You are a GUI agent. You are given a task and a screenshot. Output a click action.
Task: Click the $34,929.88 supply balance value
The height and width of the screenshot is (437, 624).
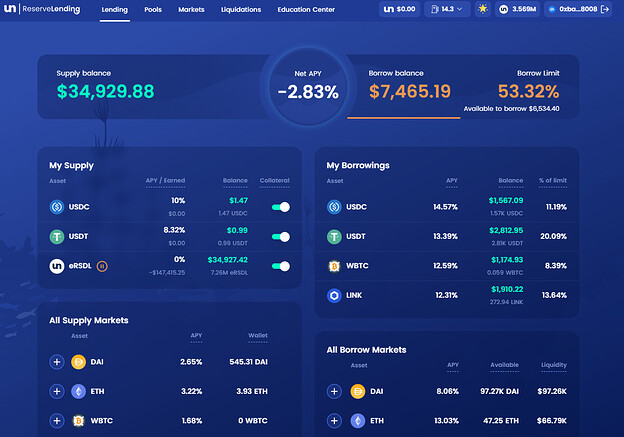[x=105, y=91]
